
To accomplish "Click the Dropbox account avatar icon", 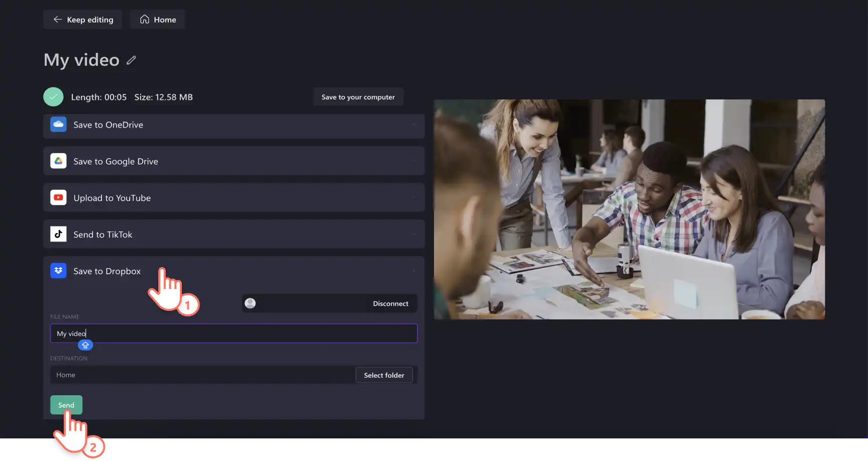I will coord(250,303).
